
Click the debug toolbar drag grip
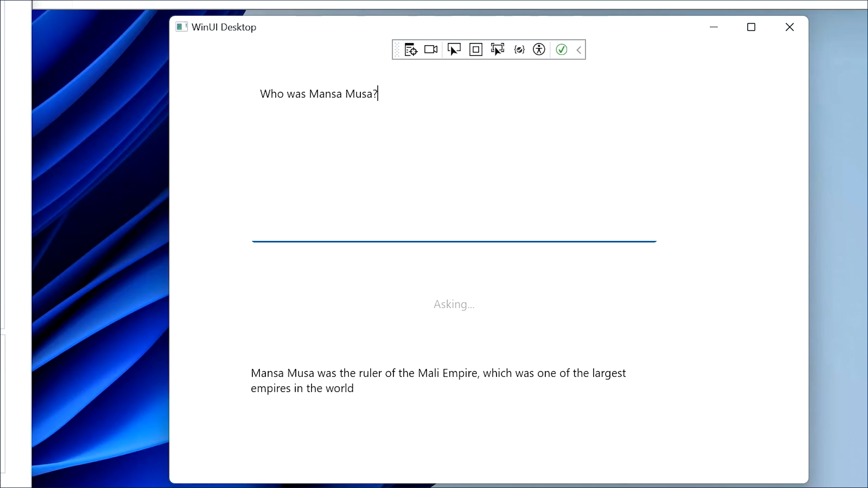pyautogui.click(x=397, y=50)
